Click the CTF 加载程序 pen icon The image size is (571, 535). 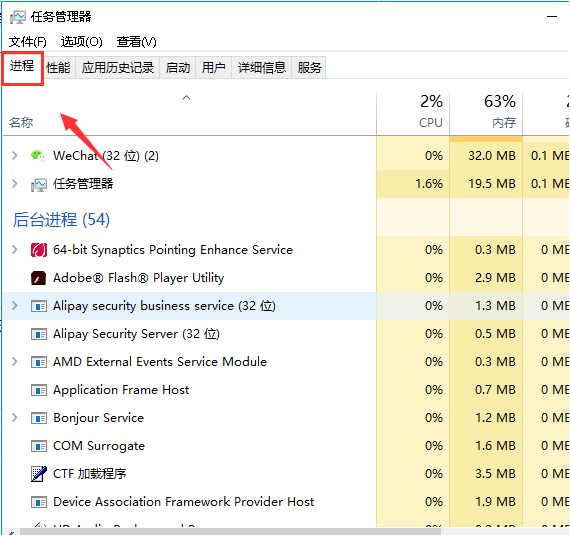pyautogui.click(x=38, y=474)
